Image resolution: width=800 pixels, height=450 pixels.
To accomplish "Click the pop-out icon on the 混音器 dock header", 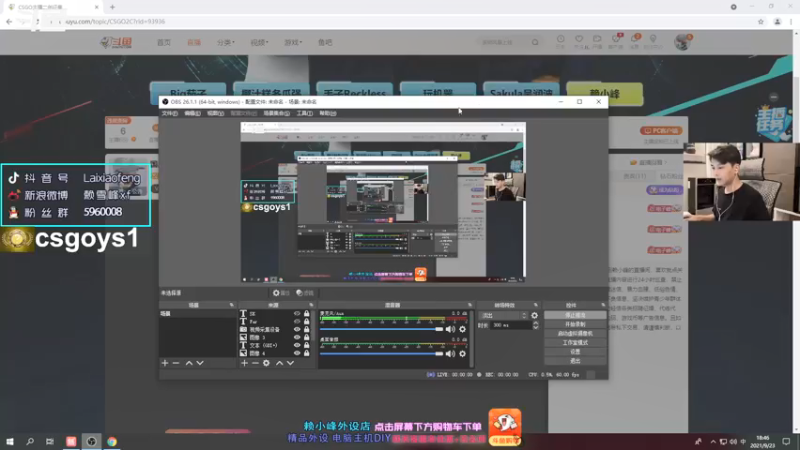I will (470, 305).
